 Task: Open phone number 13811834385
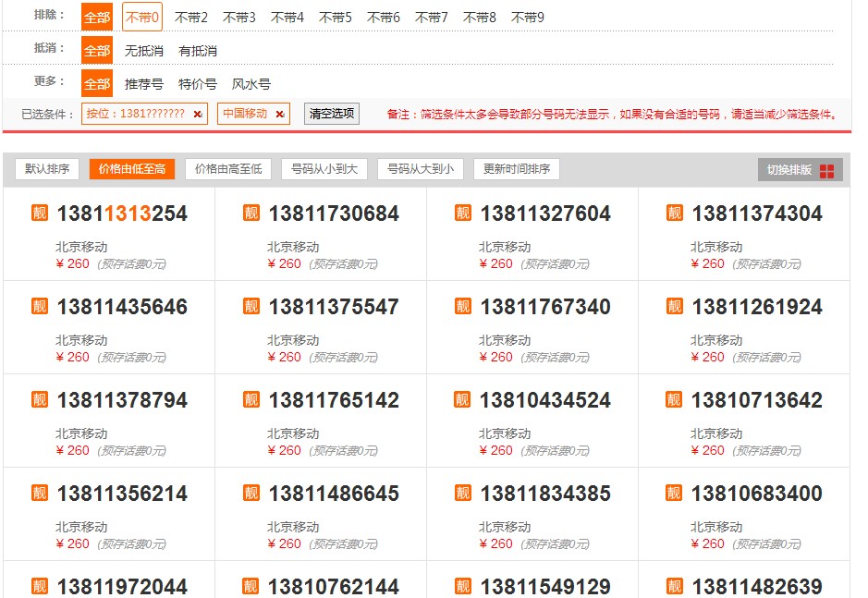tap(545, 493)
